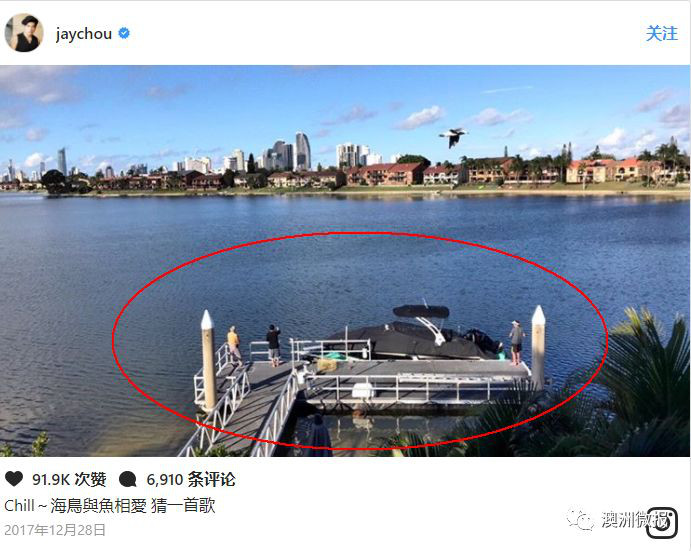The image size is (691, 551).
Task: Open the jaychou username link
Action: point(84,34)
